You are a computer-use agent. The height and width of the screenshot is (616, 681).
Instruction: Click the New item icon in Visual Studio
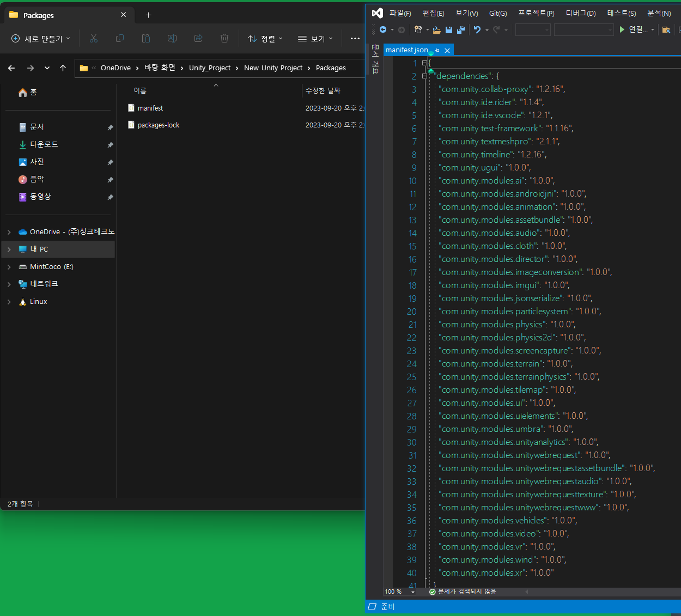click(418, 29)
